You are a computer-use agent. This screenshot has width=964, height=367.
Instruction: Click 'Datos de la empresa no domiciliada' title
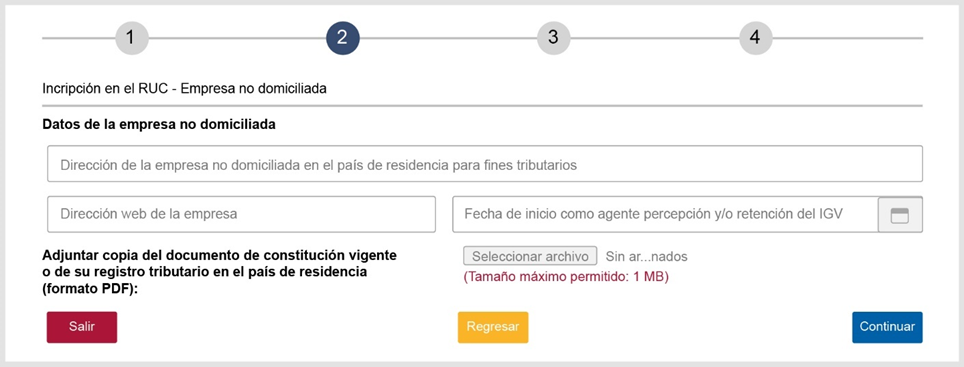click(159, 125)
